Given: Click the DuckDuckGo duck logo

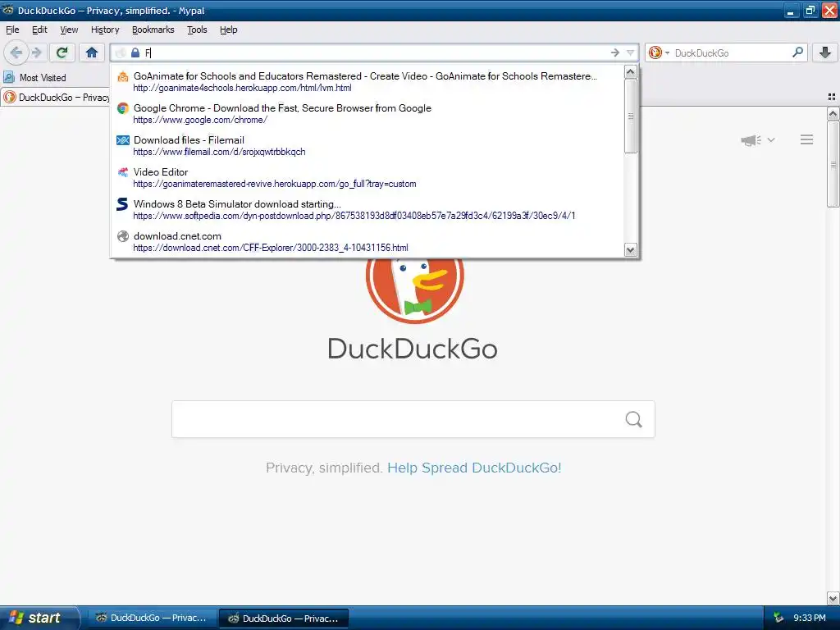Looking at the screenshot, I should pos(414,291).
